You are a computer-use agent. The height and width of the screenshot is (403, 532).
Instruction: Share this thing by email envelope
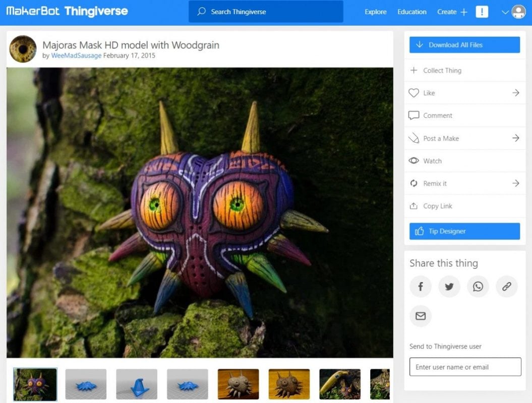pos(421,316)
